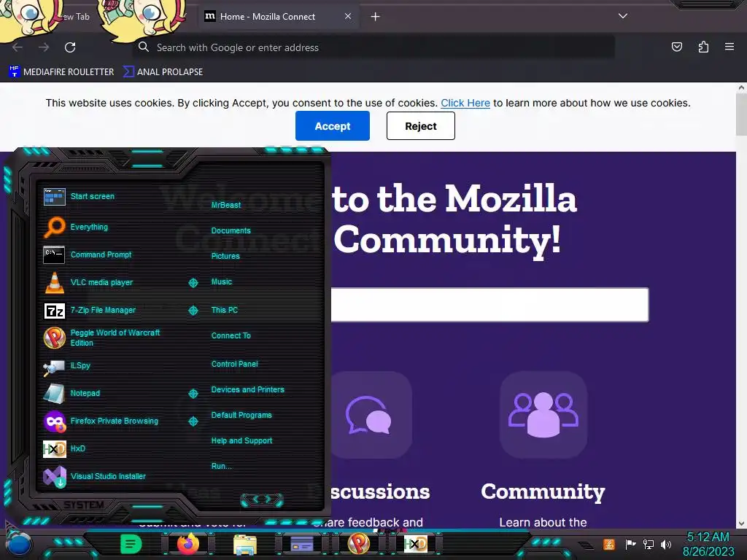
Task: Click the HxD icon on taskbar
Action: tap(415, 544)
